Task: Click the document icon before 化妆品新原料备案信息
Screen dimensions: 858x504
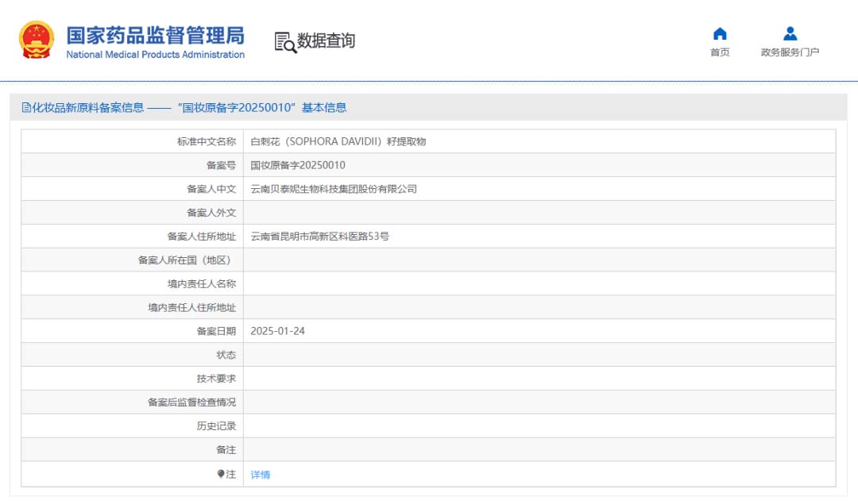Action: 26,108
